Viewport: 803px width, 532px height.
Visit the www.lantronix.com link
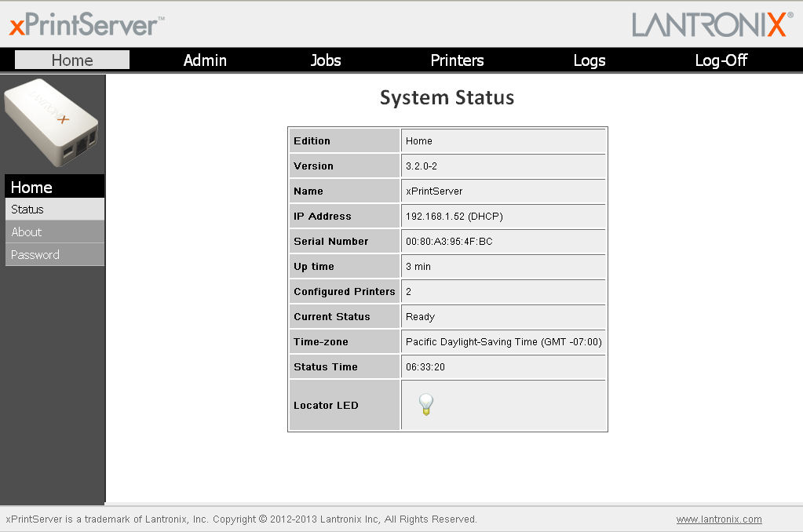click(719, 519)
